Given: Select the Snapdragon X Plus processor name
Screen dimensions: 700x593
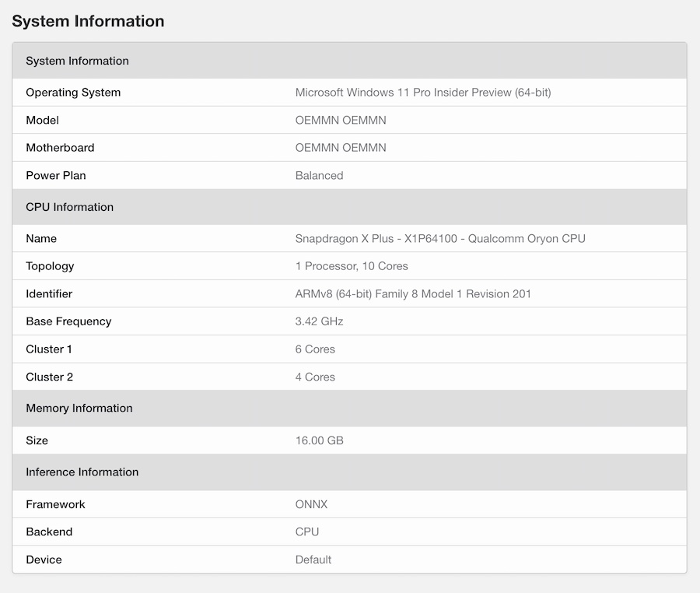Looking at the screenshot, I should pyautogui.click(x=439, y=239).
